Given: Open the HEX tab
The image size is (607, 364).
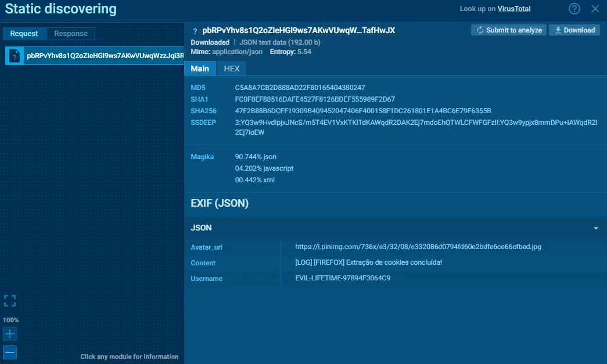Looking at the screenshot, I should (232, 69).
